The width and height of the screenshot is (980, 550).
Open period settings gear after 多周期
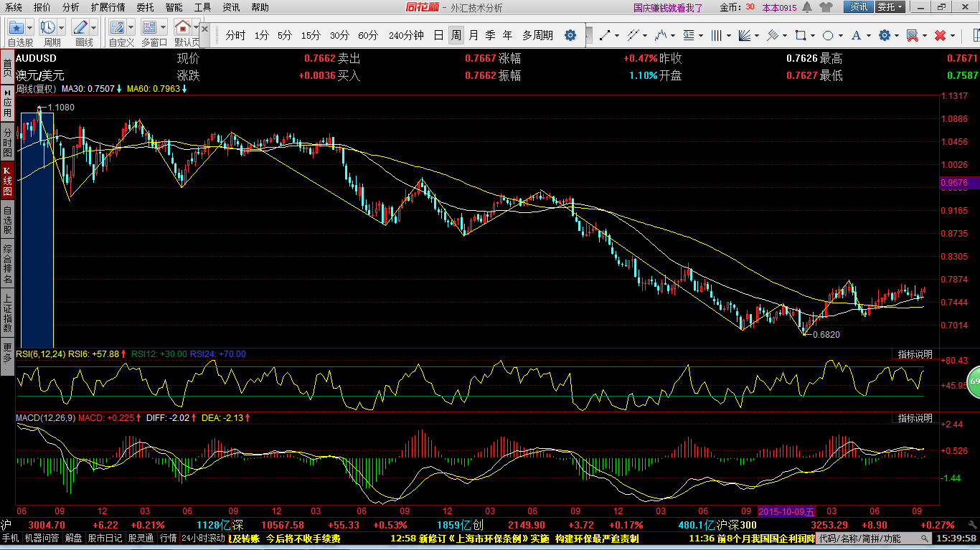(570, 35)
